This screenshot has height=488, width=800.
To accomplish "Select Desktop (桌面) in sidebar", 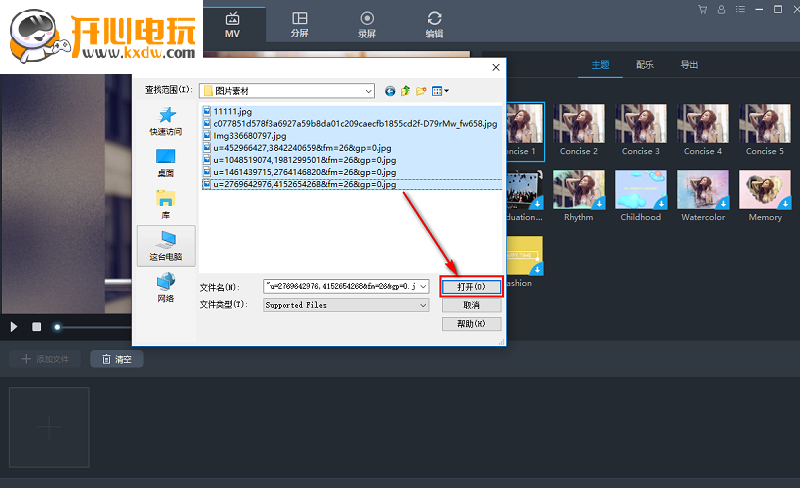I will [166, 162].
